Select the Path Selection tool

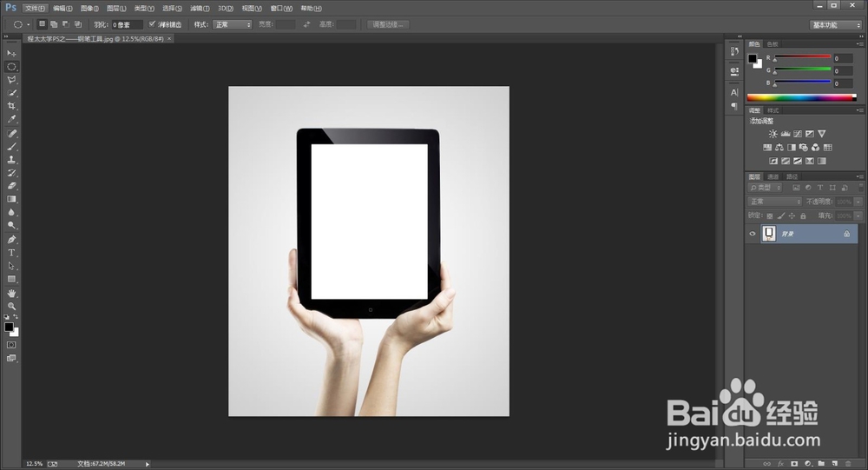tap(11, 266)
